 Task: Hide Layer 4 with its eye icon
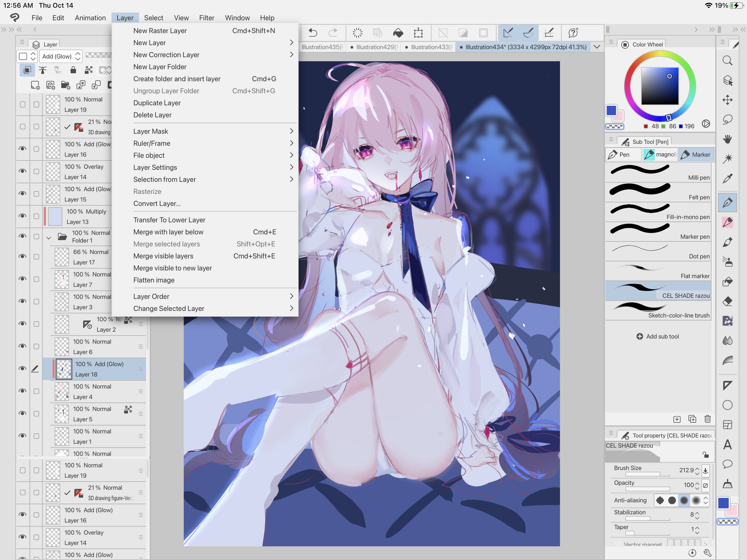coord(22,391)
